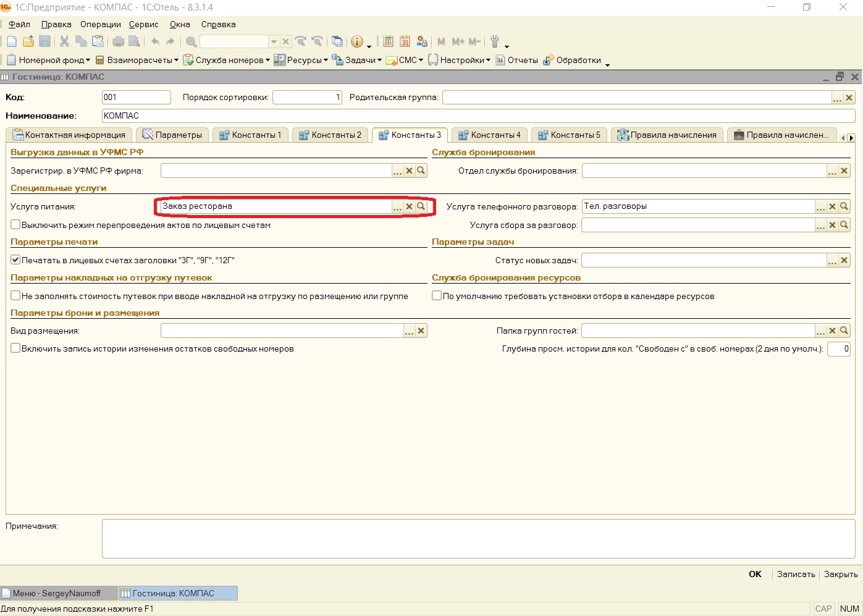Click the Наименование input field
The image size is (863, 616).
click(479, 116)
